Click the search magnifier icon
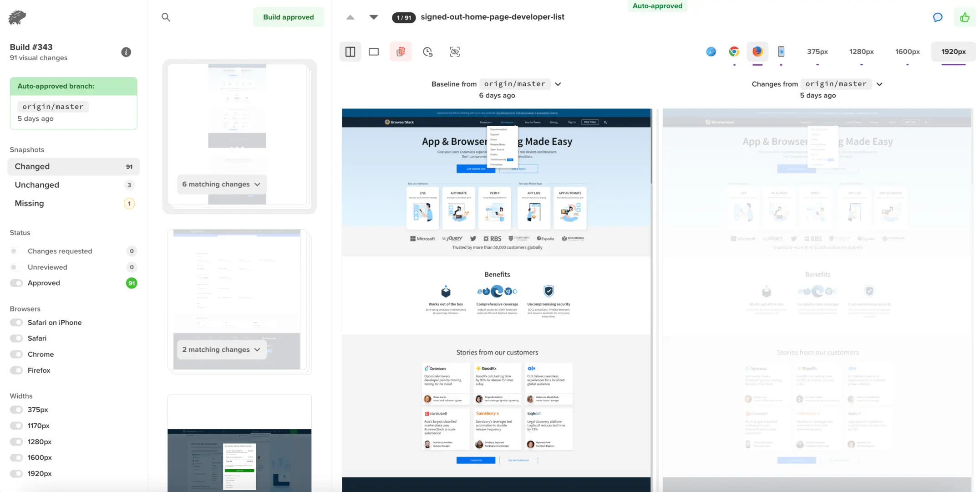This screenshot has height=492, width=980. pos(166,17)
